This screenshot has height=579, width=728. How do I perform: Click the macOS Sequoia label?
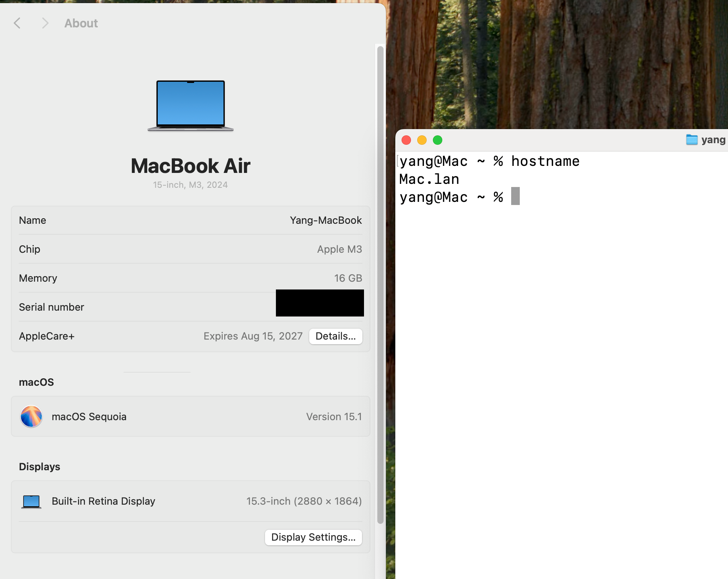pyautogui.click(x=89, y=417)
